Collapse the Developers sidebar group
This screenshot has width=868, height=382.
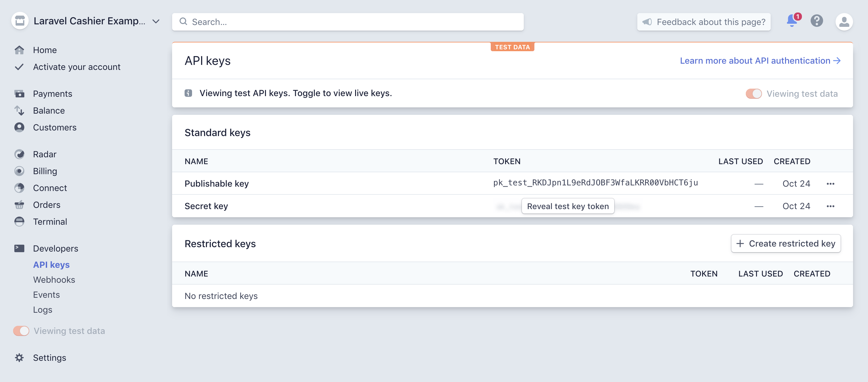click(x=55, y=248)
